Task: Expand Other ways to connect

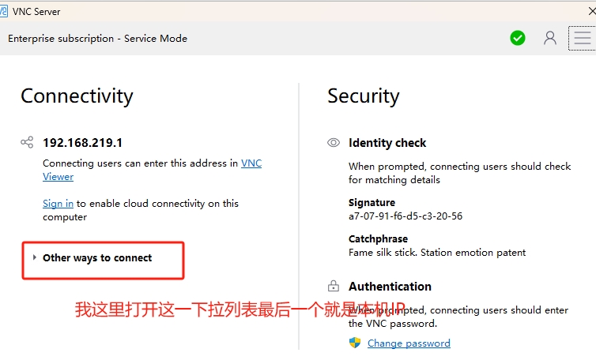Action: tap(96, 258)
